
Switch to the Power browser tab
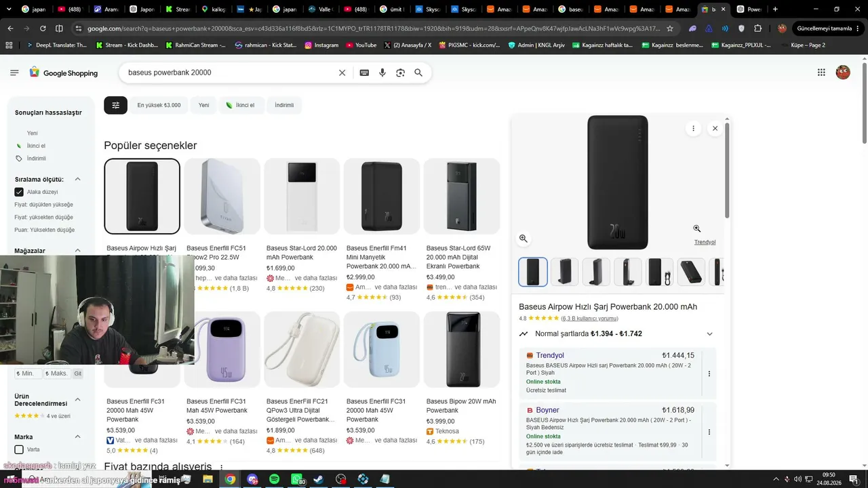(748, 9)
